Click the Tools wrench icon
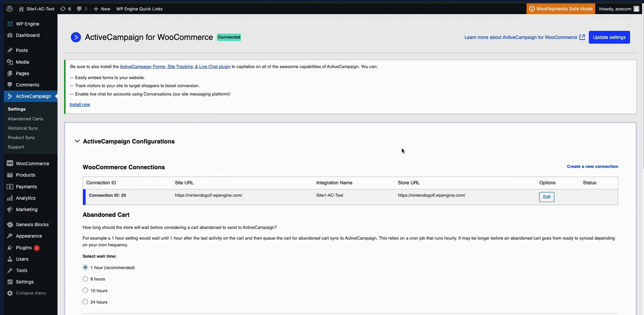The height and width of the screenshot is (315, 644). click(10, 270)
